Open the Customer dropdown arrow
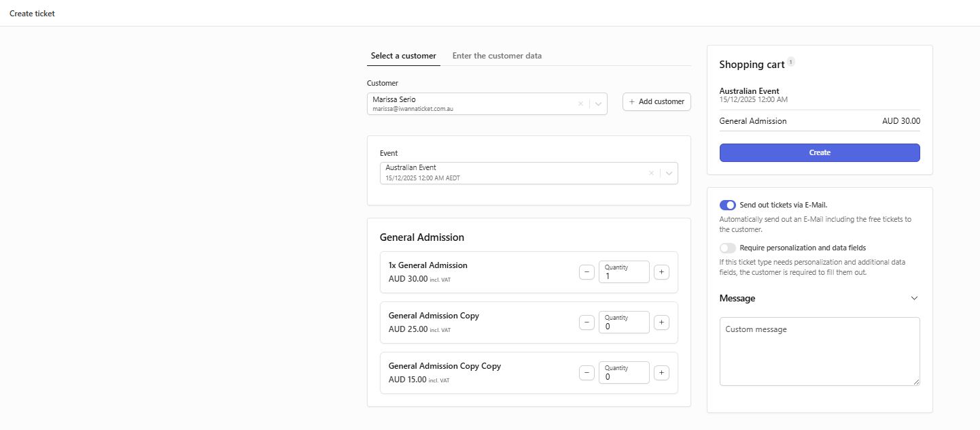 click(598, 104)
